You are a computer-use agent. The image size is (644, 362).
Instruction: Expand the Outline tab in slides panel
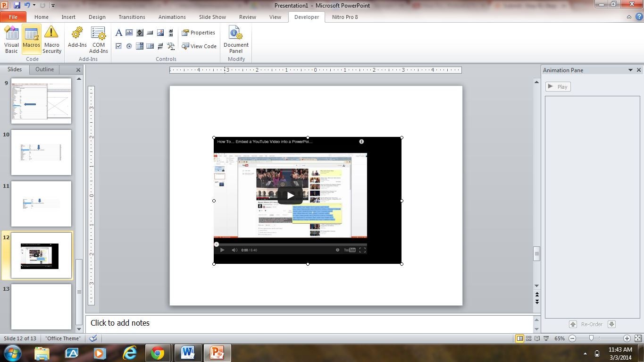click(x=44, y=69)
